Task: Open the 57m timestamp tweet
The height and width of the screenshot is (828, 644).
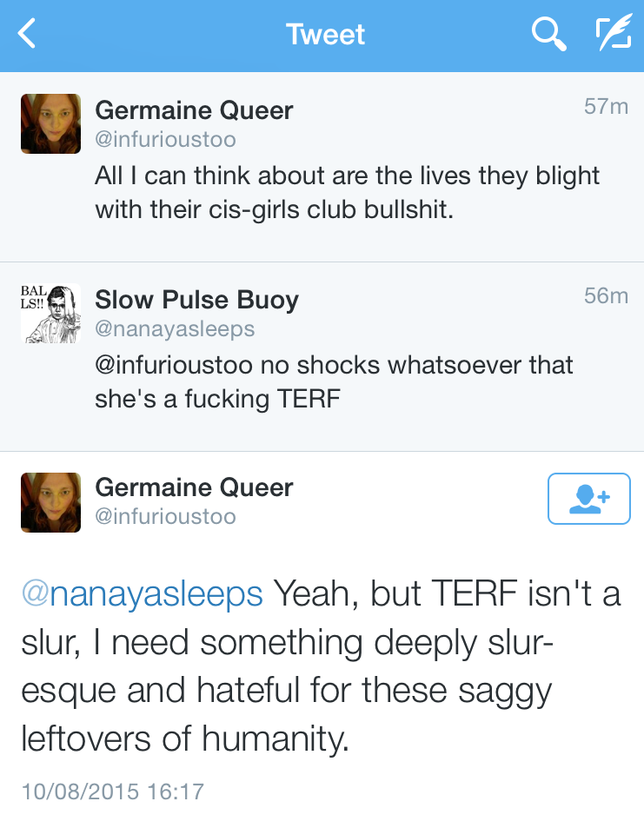Action: (606, 107)
